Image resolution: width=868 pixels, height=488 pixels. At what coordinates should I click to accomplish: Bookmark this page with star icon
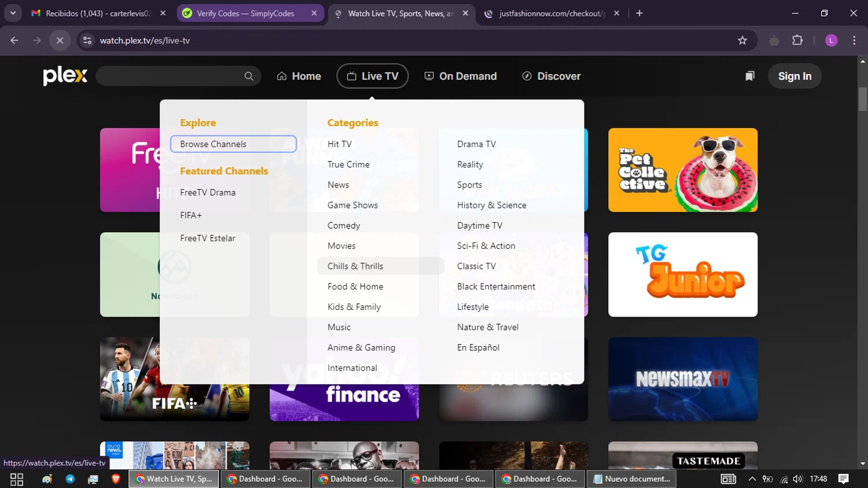tap(742, 41)
